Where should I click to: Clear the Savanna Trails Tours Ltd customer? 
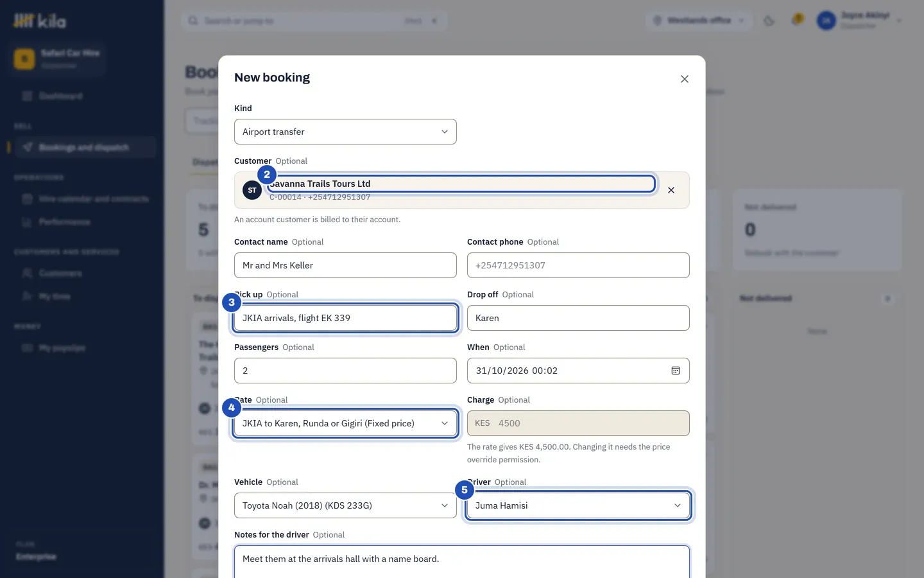click(671, 190)
